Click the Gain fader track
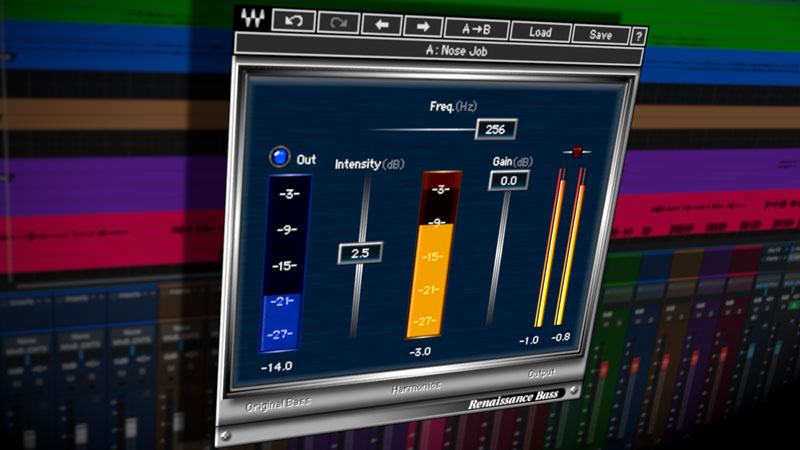The width and height of the screenshot is (800, 450). pos(497,260)
